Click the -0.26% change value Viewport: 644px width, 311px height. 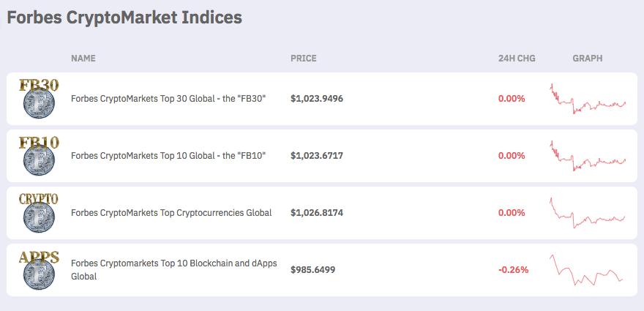coord(513,269)
